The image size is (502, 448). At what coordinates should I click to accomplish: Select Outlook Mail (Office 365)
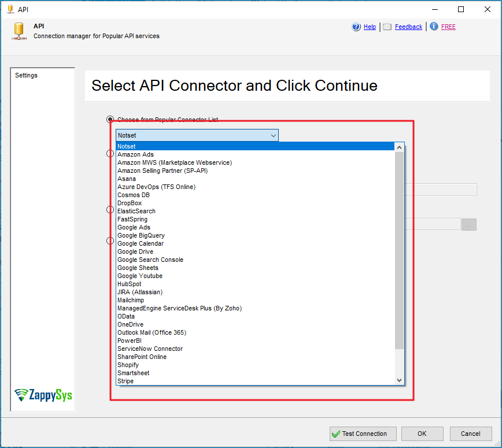click(255, 332)
